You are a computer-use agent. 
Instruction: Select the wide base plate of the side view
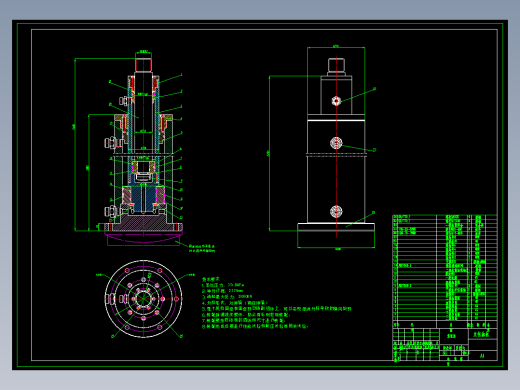[336, 227]
